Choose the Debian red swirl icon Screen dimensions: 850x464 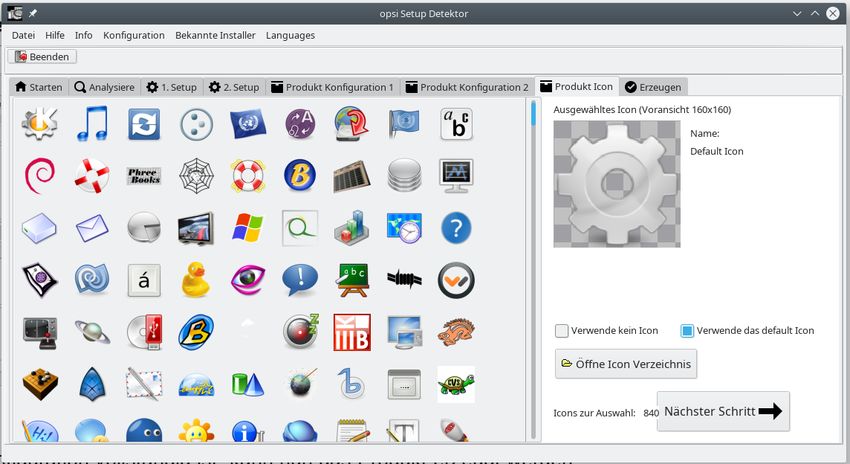40,176
